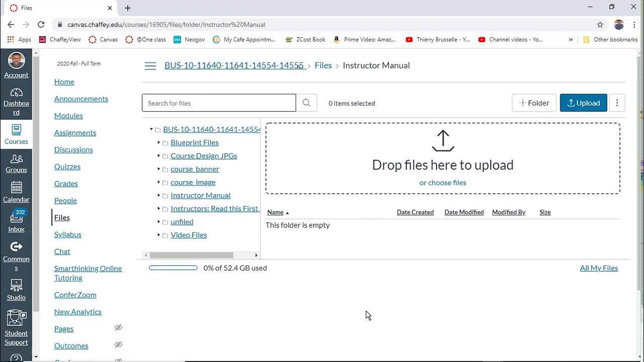
Task: Open the Inbox icon with 332 badge
Action: point(16,217)
